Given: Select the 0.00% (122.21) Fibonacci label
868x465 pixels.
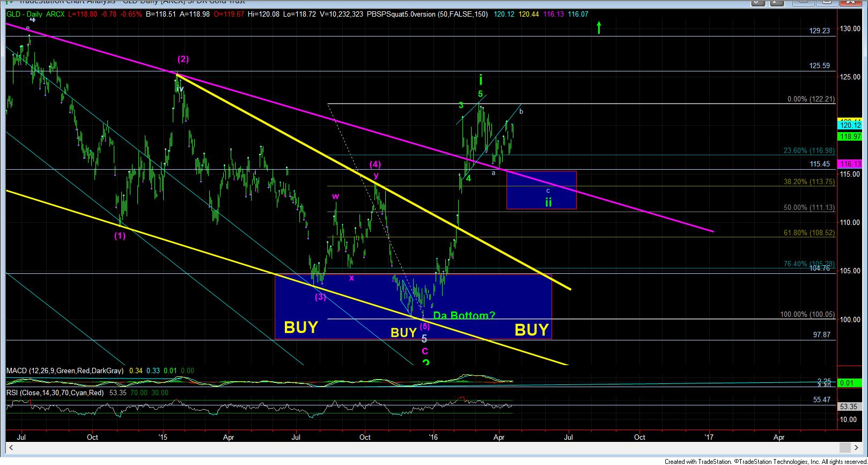Looking at the screenshot, I should click(811, 99).
